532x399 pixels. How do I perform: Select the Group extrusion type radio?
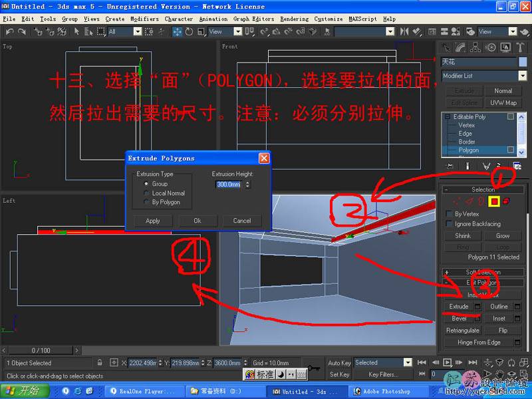(x=146, y=184)
